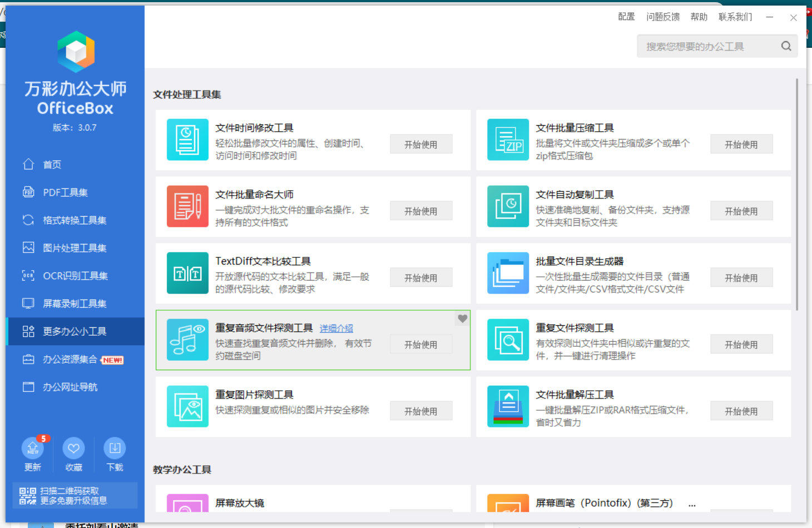
Task: Open 图片处理工具集 in sidebar
Action: [x=75, y=248]
